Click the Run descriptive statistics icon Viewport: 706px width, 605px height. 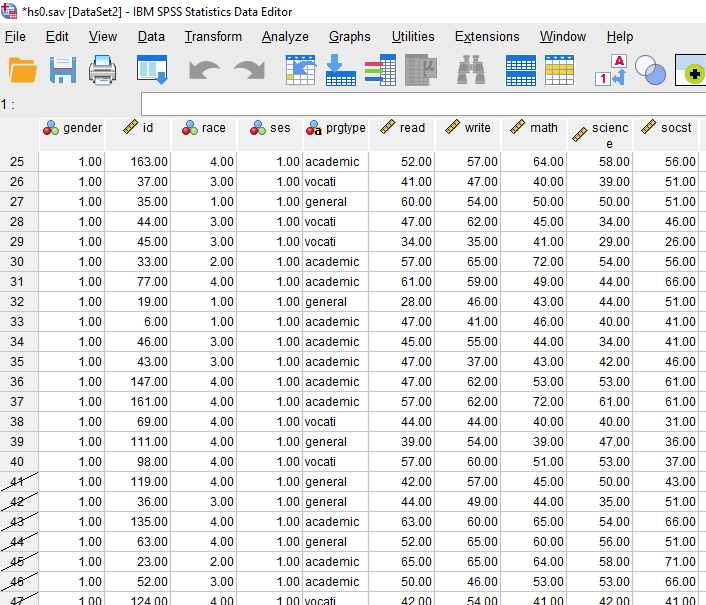(x=421, y=70)
